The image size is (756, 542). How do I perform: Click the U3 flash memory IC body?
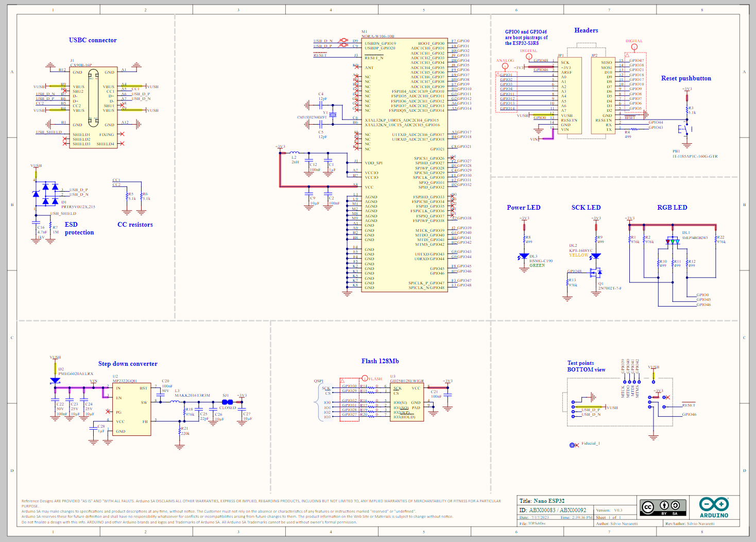tap(407, 402)
